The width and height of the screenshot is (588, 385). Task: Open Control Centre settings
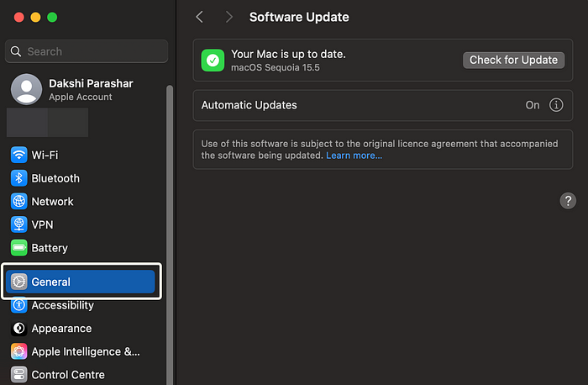81,375
